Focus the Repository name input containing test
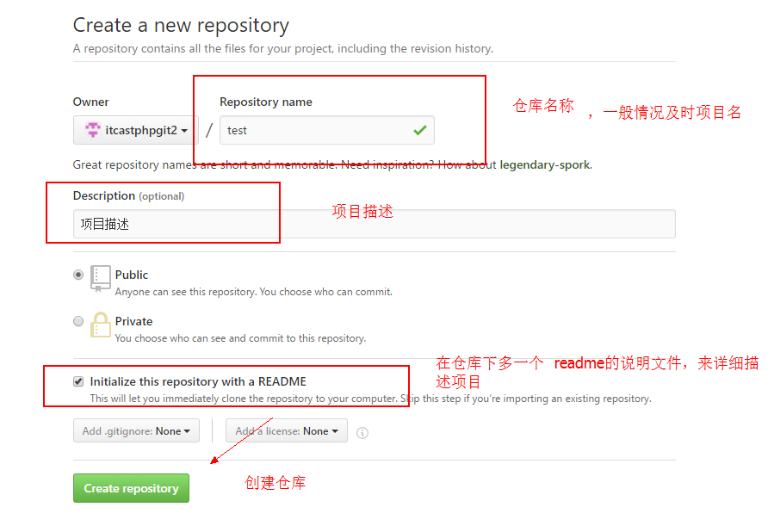 click(327, 130)
